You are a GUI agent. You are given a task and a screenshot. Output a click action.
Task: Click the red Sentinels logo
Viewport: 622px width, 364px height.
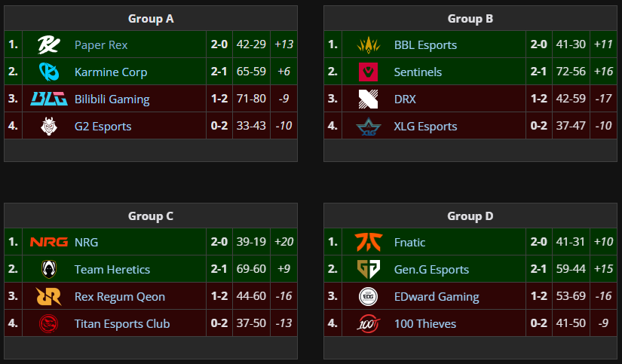tap(368, 72)
